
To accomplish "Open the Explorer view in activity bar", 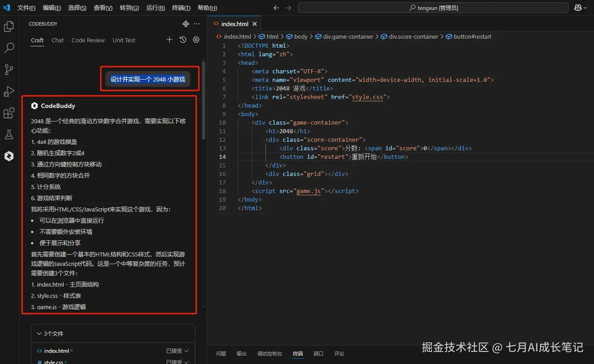I will click(9, 27).
